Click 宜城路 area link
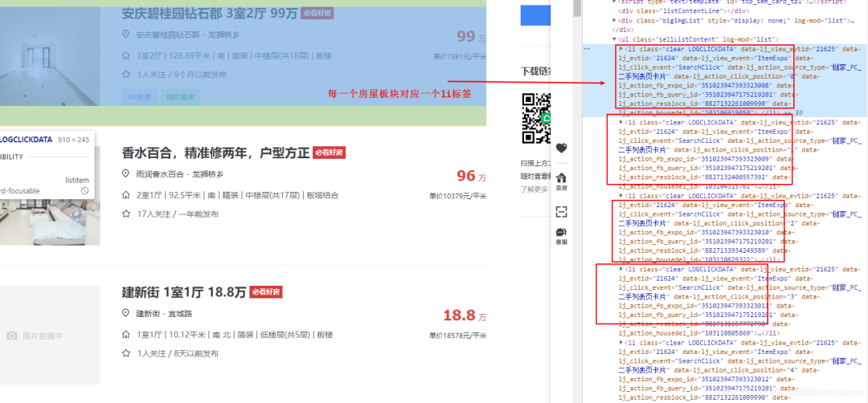This screenshot has height=403, width=868. (181, 313)
